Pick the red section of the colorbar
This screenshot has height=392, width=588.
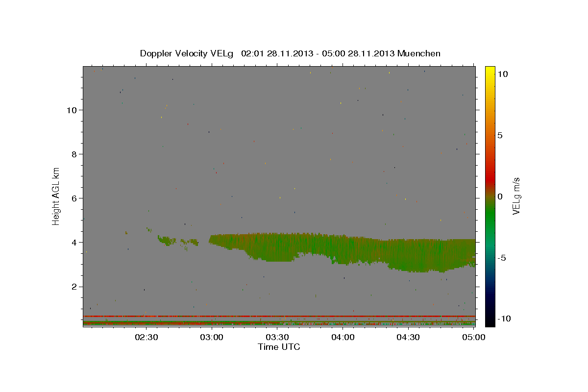490,179
